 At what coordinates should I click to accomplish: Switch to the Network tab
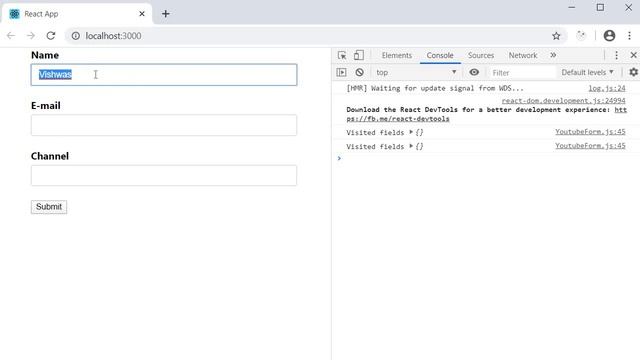(523, 55)
